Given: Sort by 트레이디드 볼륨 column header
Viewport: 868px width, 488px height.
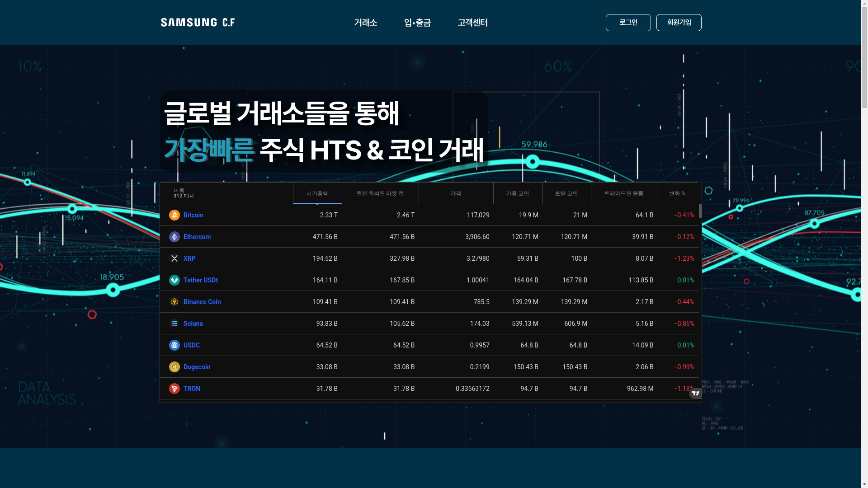Looking at the screenshot, I should point(624,193).
